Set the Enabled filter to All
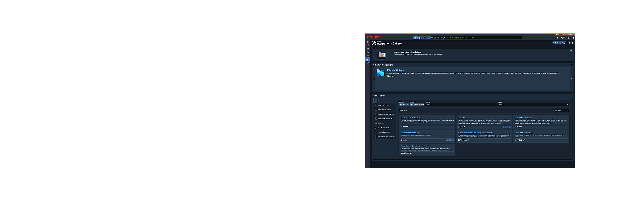This screenshot has width=644, height=201. pyautogui.click(x=401, y=104)
